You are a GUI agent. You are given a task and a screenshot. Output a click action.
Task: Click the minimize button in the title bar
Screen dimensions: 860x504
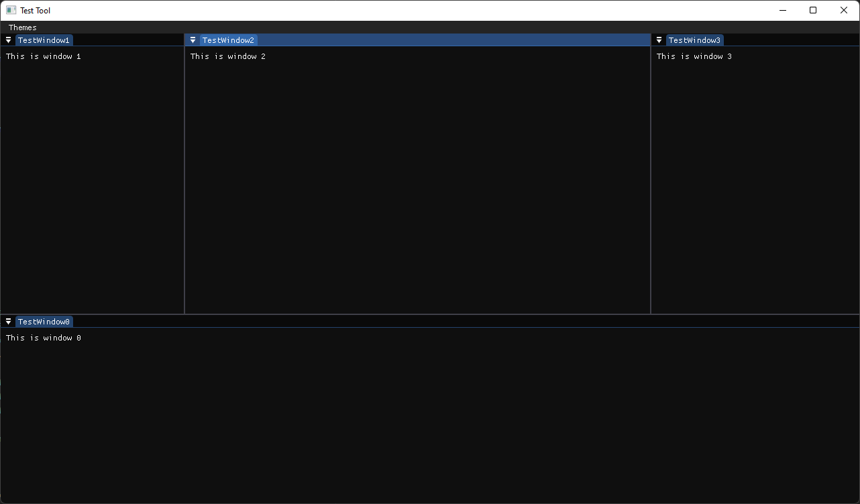pyautogui.click(x=782, y=10)
